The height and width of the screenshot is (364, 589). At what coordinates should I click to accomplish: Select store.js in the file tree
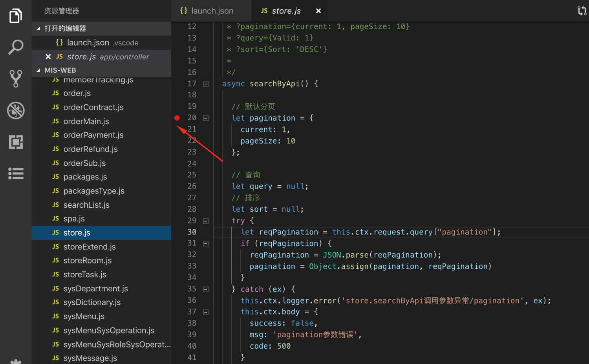101,233
